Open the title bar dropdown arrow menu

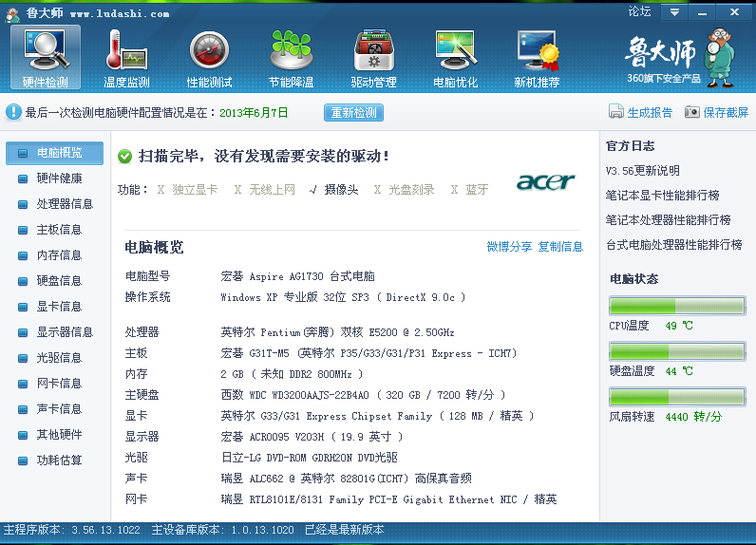(x=674, y=12)
